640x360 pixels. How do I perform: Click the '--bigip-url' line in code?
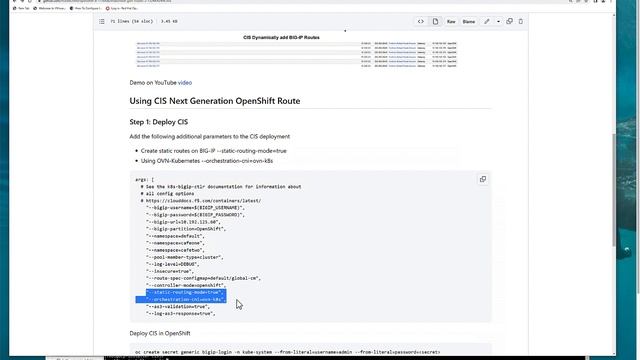[183, 222]
